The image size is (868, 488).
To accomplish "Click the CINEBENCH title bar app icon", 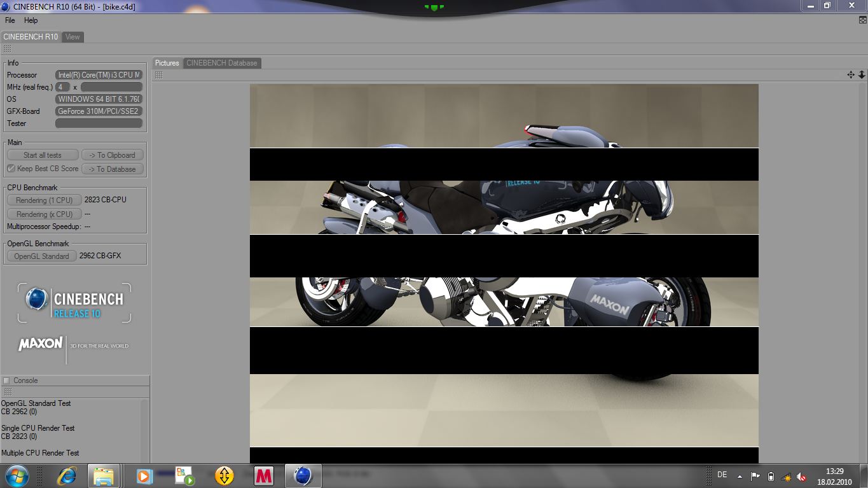I will 6,6.
